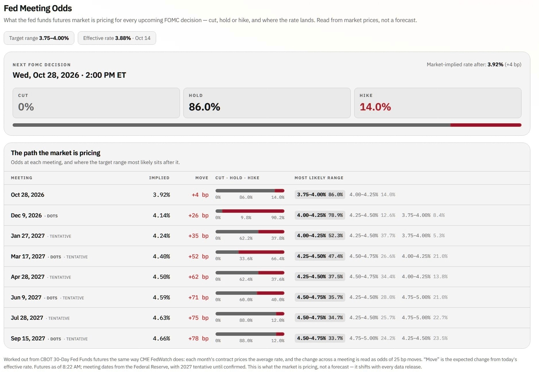Click the Jan 27, 2027 meeting date

tap(28, 236)
